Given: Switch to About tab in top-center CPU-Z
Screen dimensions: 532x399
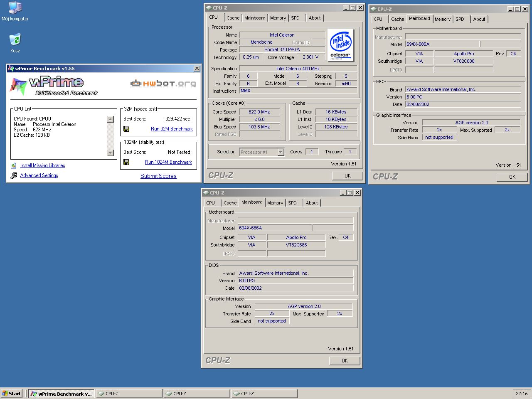Looking at the screenshot, I should 315,18.
